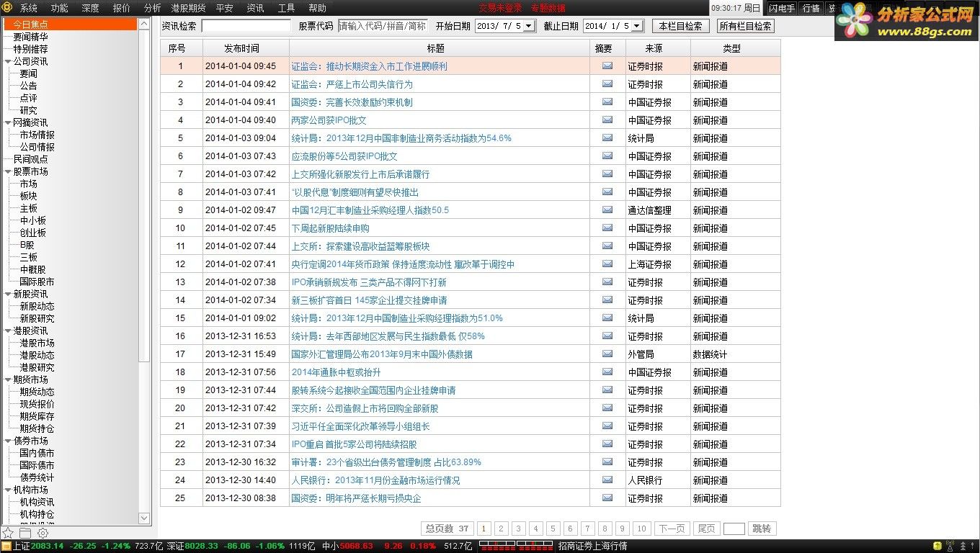
Task: Sort by the 发布时间 column header
Action: point(246,48)
